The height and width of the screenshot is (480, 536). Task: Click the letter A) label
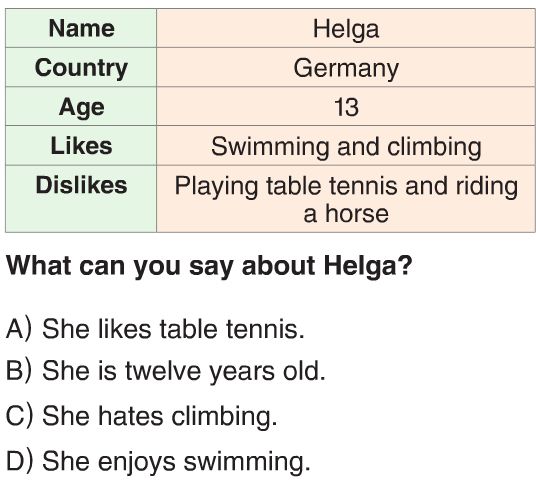(19, 329)
